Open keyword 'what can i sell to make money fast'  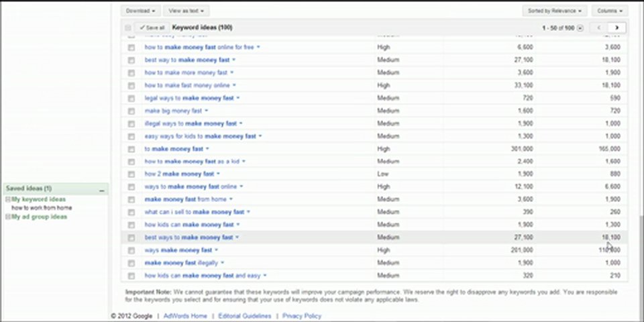coord(195,213)
